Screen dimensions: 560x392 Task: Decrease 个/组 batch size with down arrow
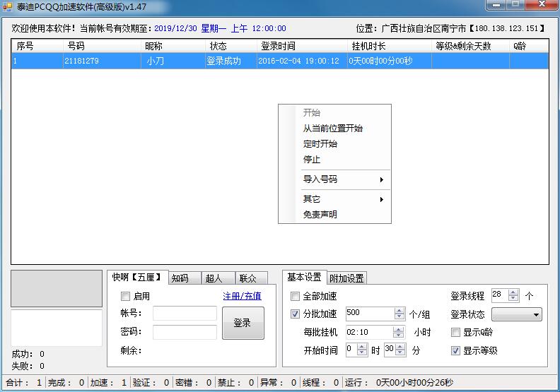pyautogui.click(x=399, y=316)
